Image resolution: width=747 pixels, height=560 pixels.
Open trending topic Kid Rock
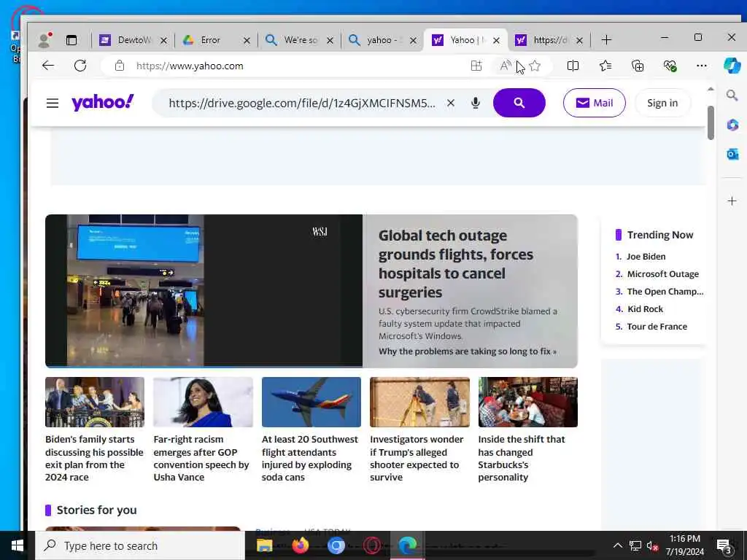pyautogui.click(x=645, y=309)
